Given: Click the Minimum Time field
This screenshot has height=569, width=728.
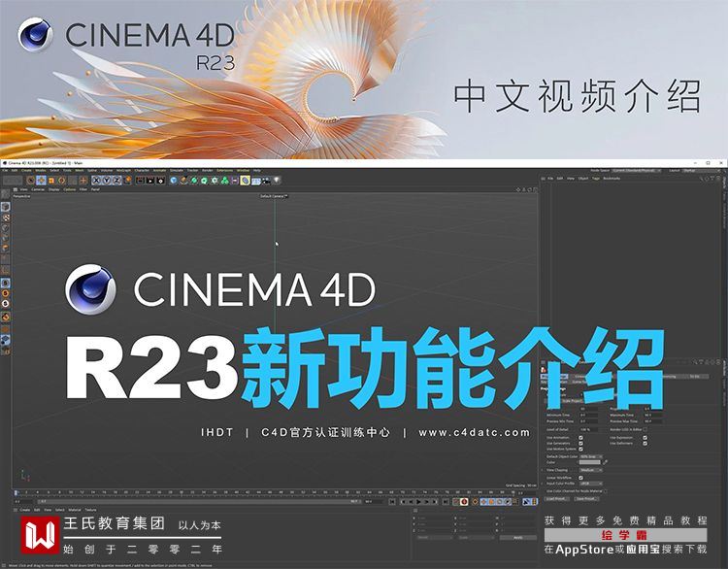Looking at the screenshot, I should [589, 416].
